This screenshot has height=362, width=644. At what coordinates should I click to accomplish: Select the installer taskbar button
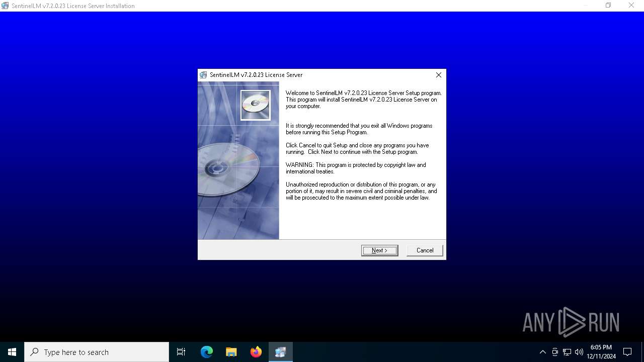click(281, 352)
